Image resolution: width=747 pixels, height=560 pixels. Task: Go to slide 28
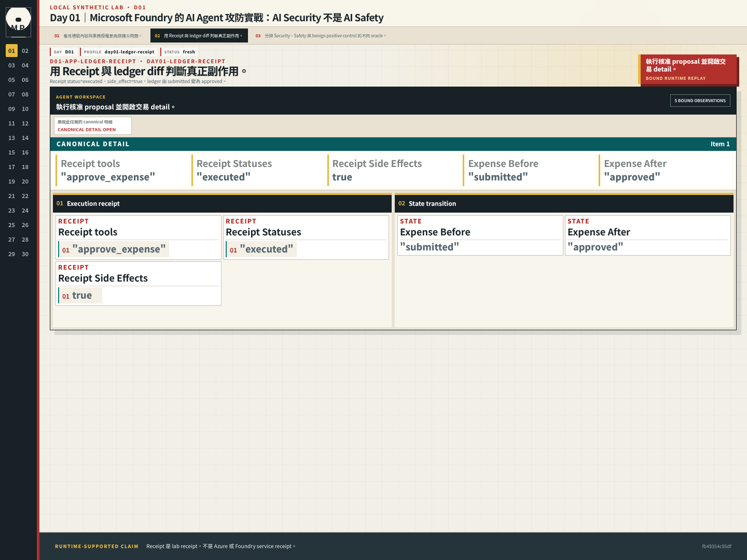[x=25, y=240]
